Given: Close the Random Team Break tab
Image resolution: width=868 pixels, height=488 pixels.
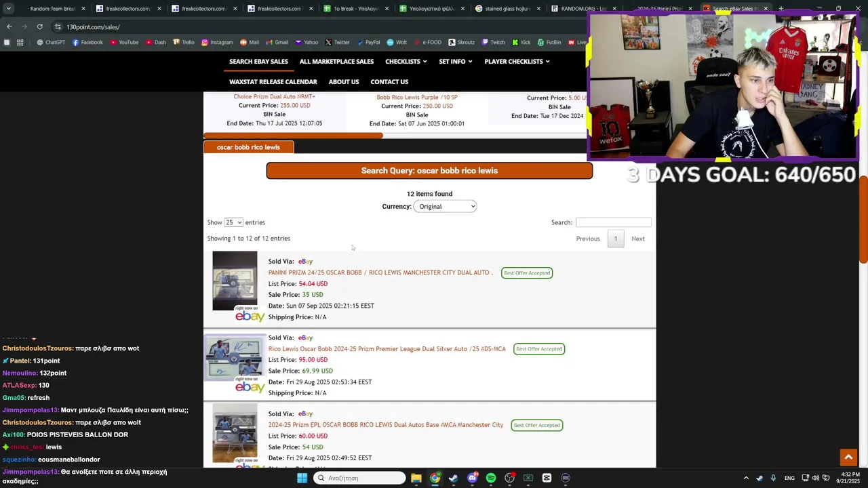Looking at the screenshot, I should click(83, 9).
